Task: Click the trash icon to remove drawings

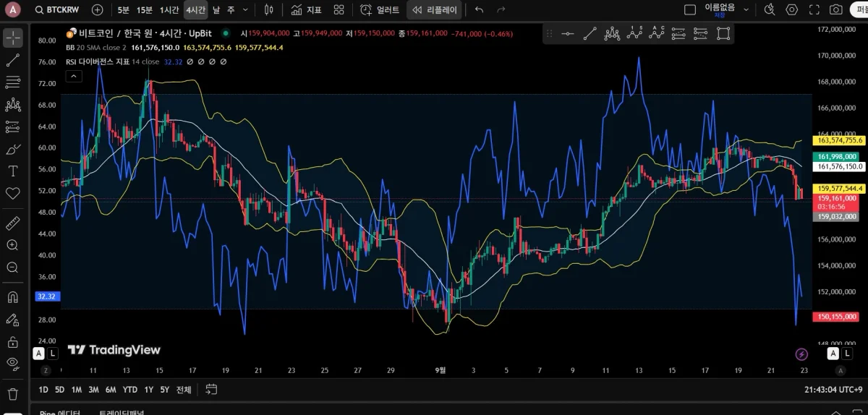Action: tap(12, 394)
